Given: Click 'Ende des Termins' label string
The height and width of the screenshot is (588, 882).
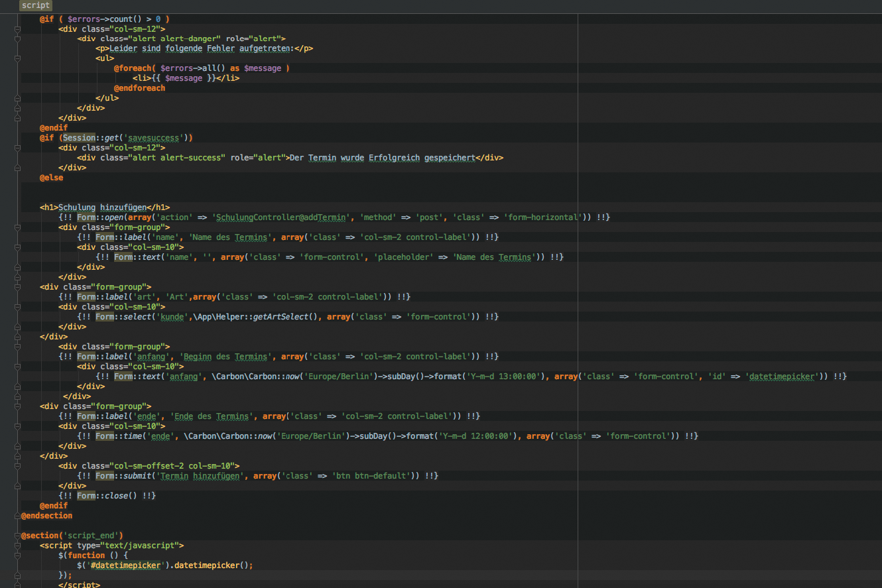Looking at the screenshot, I should point(212,416).
